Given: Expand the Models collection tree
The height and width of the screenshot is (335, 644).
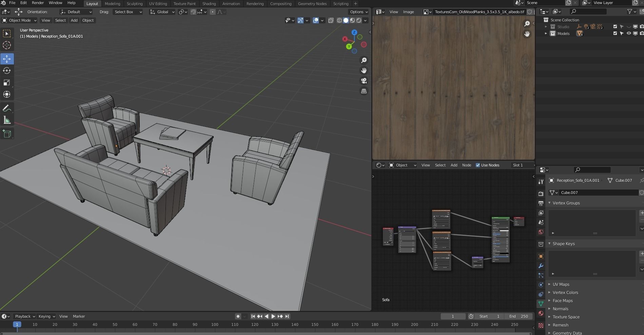Looking at the screenshot, I should 546,34.
